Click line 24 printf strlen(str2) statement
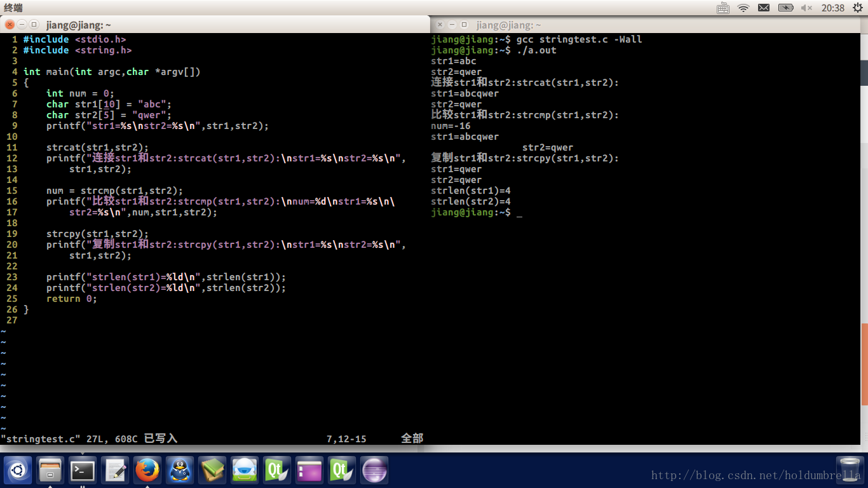The height and width of the screenshot is (488, 868). pyautogui.click(x=166, y=288)
